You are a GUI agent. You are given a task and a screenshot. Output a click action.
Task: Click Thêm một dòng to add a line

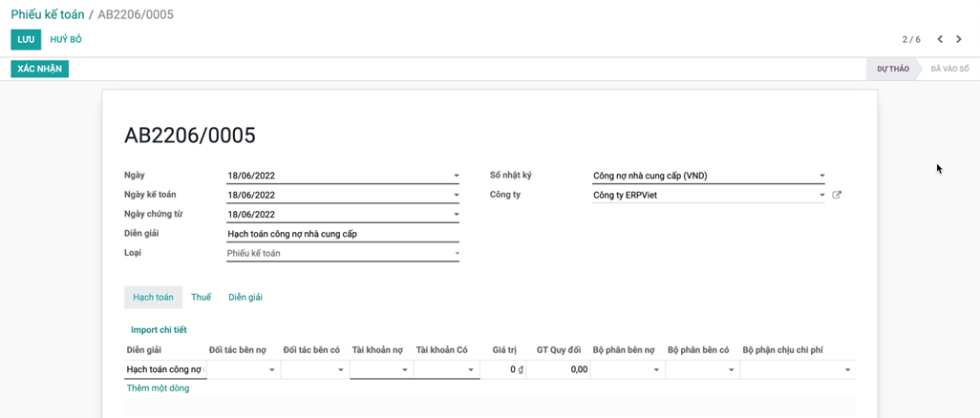pos(159,388)
